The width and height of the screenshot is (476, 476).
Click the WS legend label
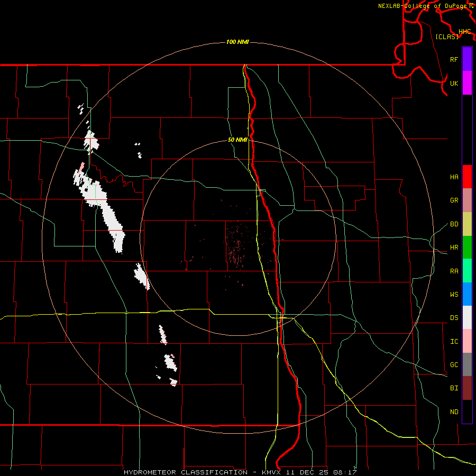pyautogui.click(x=454, y=295)
